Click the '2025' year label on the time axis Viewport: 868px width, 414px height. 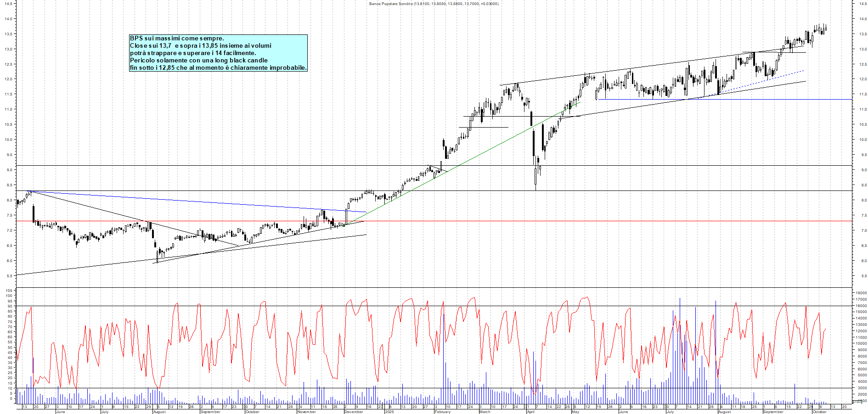click(389, 412)
